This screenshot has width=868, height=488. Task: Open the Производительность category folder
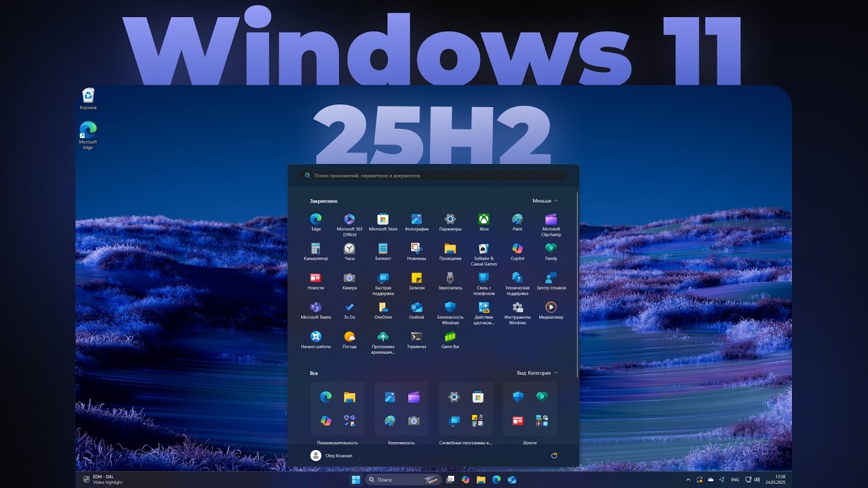(338, 409)
